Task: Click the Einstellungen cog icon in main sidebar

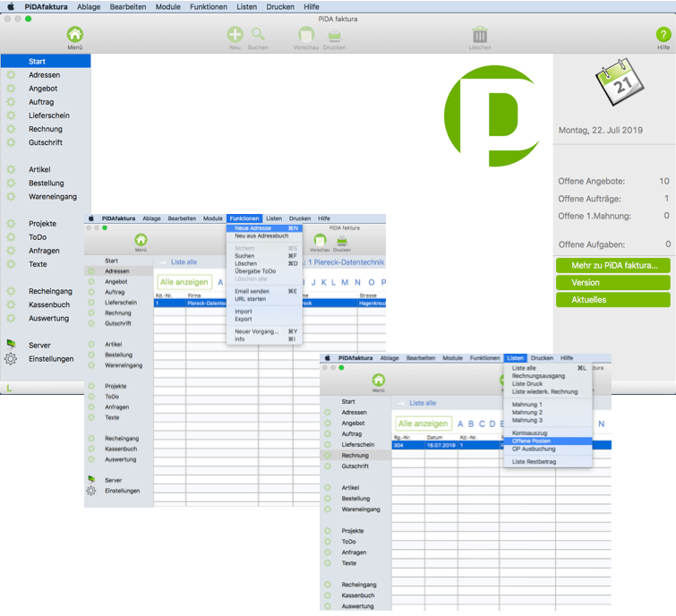Action: pos(11,359)
